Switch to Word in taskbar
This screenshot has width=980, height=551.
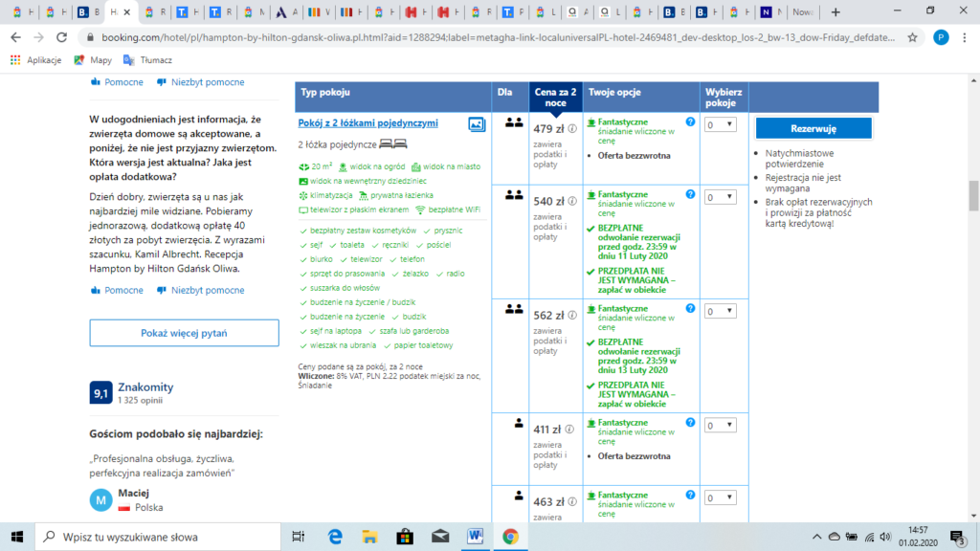coord(475,537)
